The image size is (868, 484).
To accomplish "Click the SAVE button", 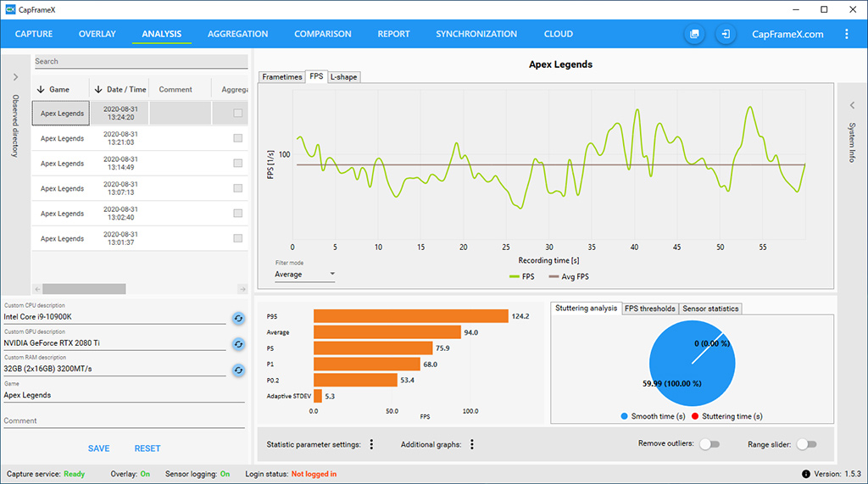I will coord(98,448).
